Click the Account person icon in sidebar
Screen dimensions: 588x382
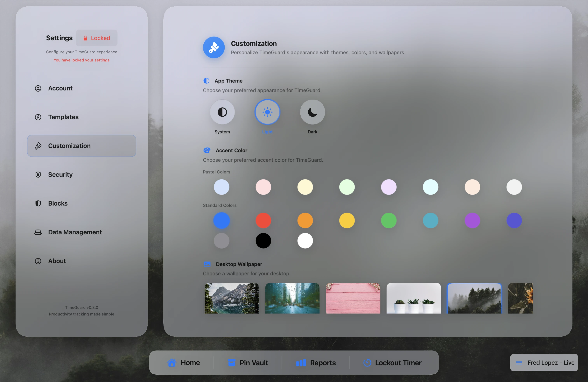38,88
